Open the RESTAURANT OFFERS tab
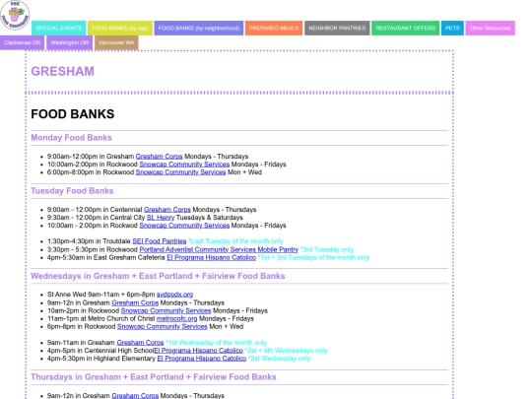This screenshot has width=532, height=399. coord(406,29)
